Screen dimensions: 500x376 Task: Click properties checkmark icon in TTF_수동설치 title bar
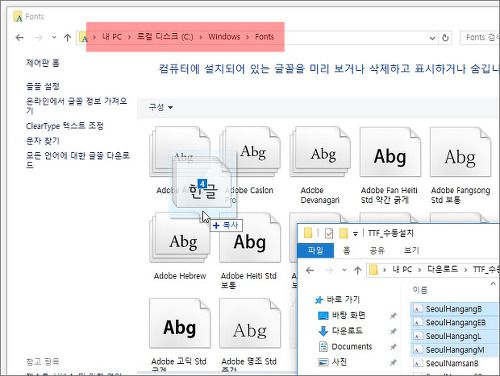[x=329, y=233]
